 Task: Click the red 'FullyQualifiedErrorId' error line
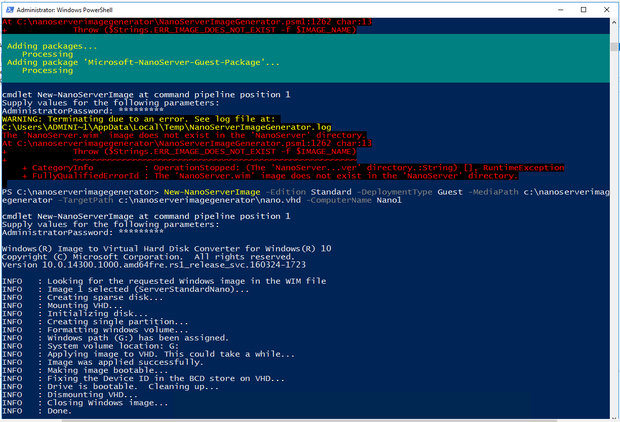coord(270,176)
